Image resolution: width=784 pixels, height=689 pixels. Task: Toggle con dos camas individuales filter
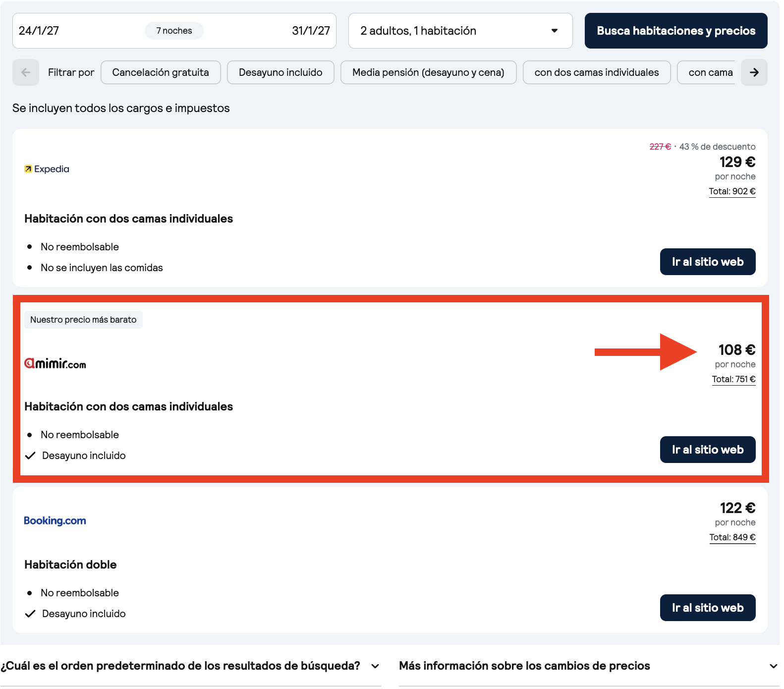[597, 72]
